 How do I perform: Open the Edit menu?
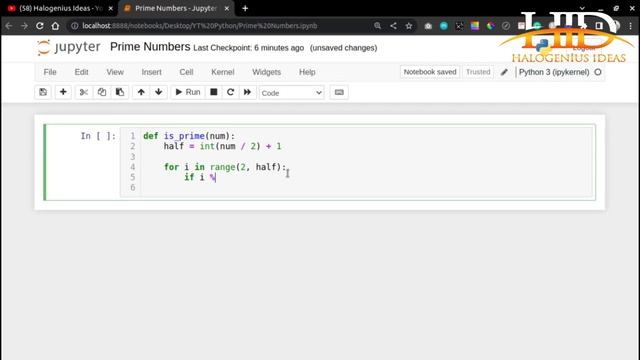pyautogui.click(x=81, y=72)
